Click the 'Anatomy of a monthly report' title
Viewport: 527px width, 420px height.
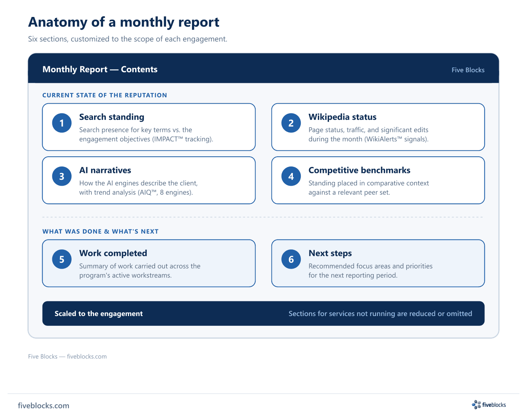(124, 22)
